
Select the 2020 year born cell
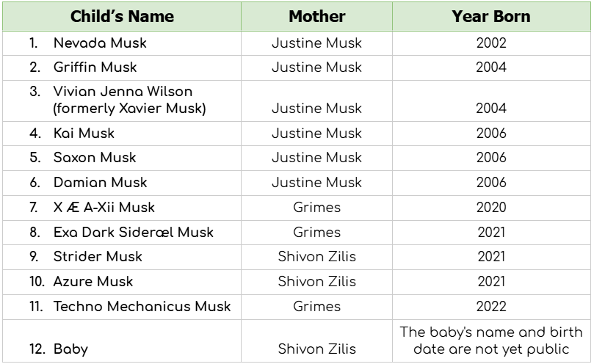click(490, 208)
